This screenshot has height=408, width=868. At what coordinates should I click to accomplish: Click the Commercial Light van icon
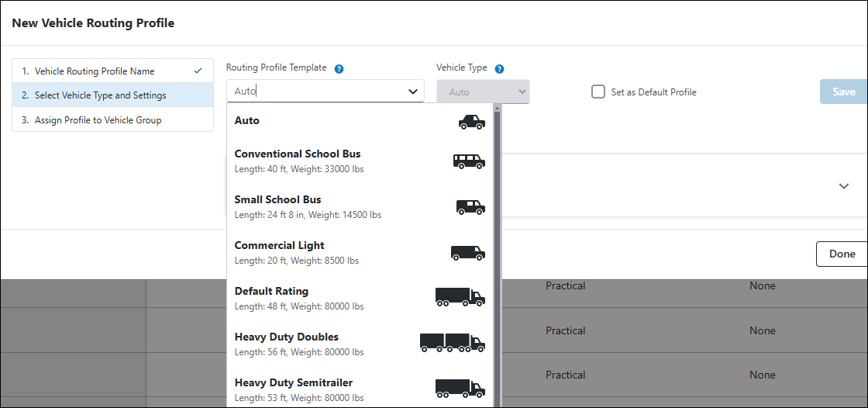coord(468,253)
